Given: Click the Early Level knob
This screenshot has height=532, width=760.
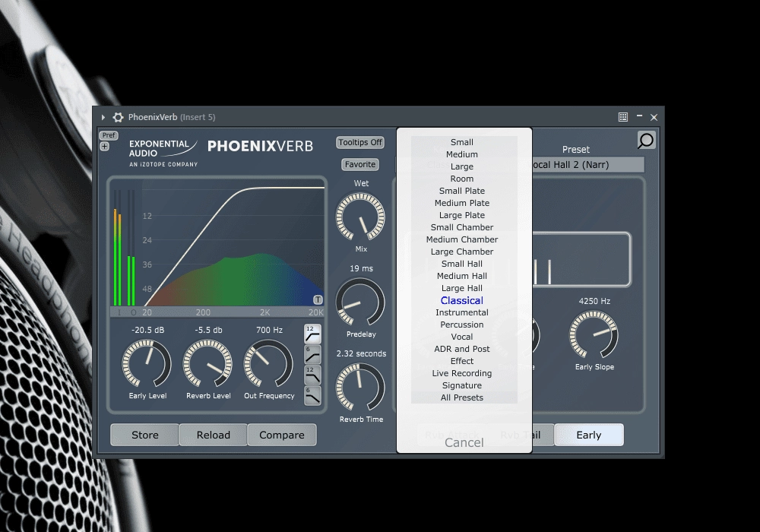Looking at the screenshot, I should (x=147, y=363).
